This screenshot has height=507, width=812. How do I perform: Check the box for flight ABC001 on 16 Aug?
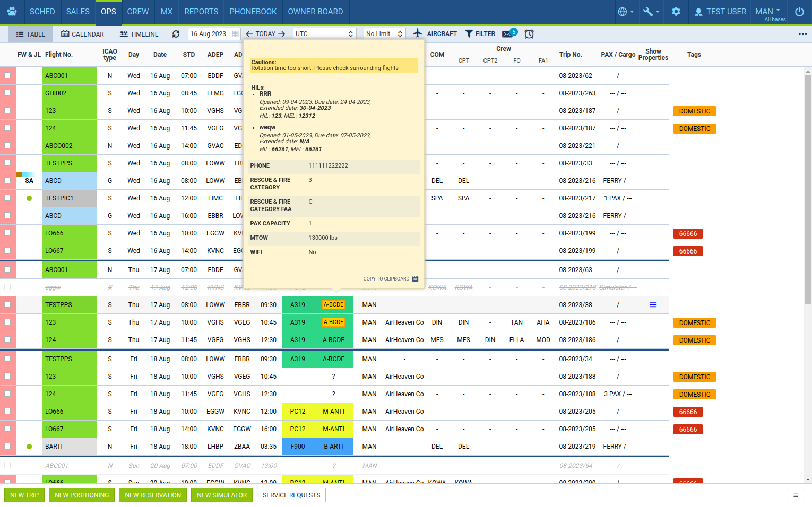[7, 76]
